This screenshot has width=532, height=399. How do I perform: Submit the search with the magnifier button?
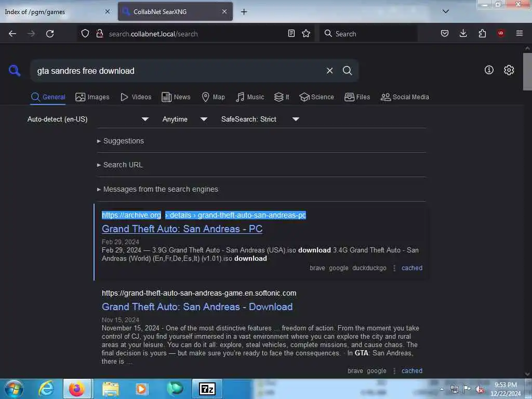348,71
